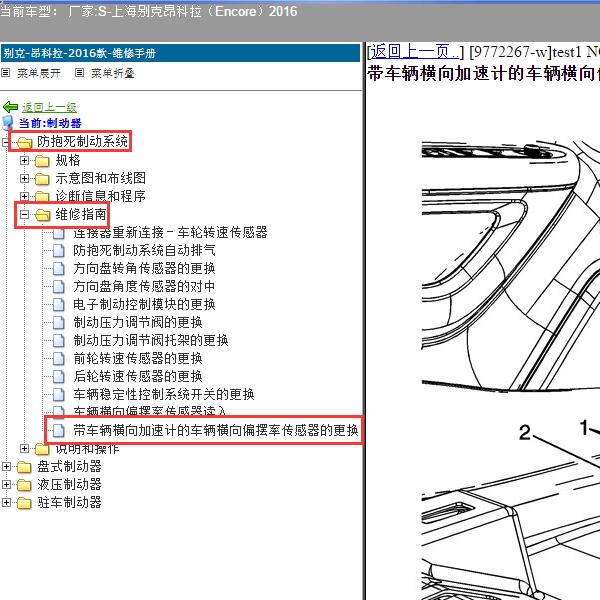This screenshot has height=600, width=600.
Task: Click page icon of 制动压力调节阀托架的更换
Action: (59, 341)
